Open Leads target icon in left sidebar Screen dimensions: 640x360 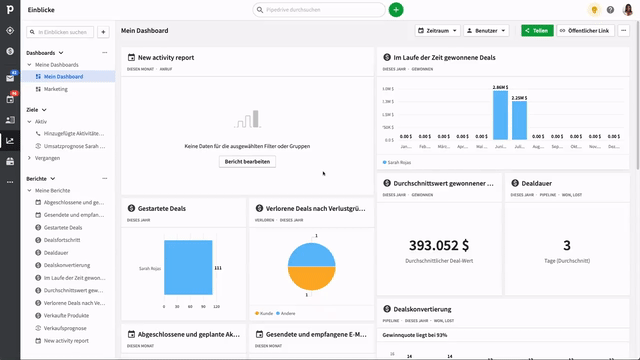10,31
